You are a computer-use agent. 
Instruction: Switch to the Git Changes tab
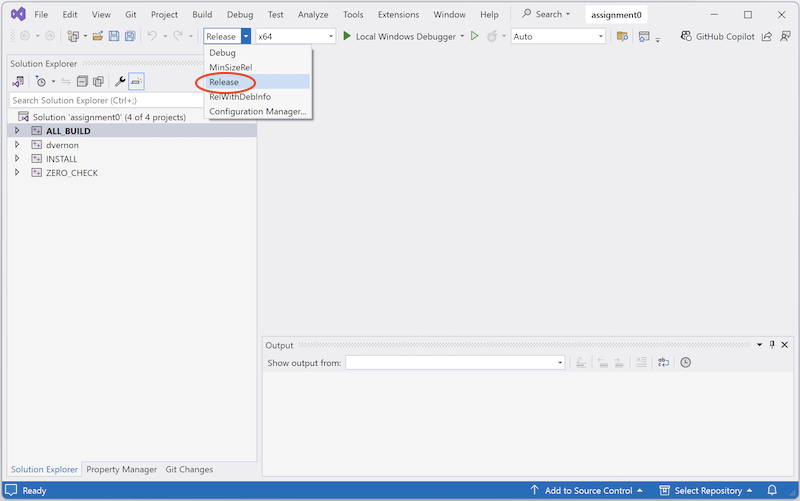[189, 469]
